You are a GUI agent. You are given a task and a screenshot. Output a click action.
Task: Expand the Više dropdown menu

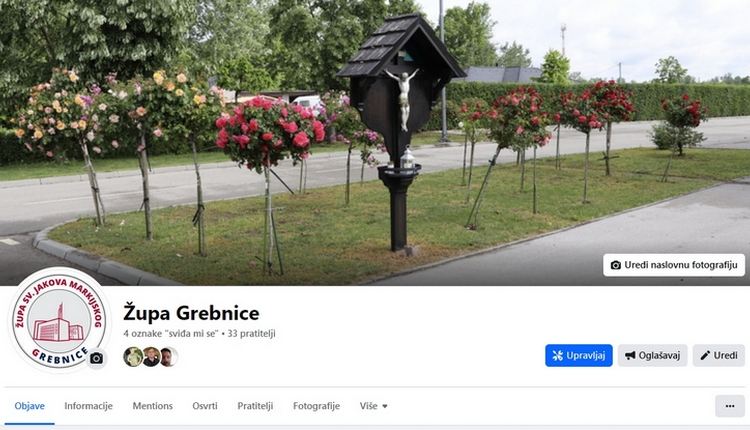pos(374,406)
